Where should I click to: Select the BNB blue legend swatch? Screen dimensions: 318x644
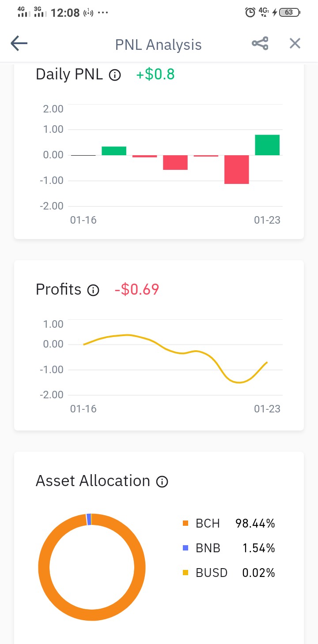click(x=185, y=548)
